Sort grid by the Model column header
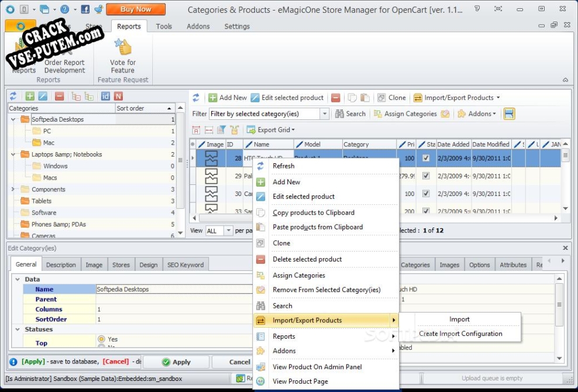578x392 pixels. pyautogui.click(x=318, y=145)
